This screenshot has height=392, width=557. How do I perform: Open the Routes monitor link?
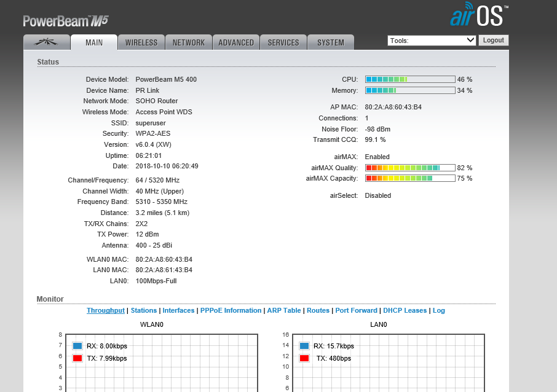[x=318, y=311]
